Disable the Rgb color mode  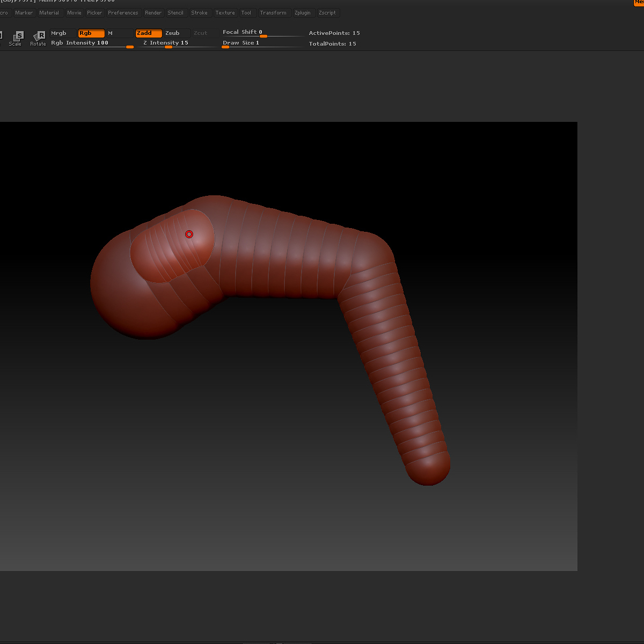coord(91,33)
